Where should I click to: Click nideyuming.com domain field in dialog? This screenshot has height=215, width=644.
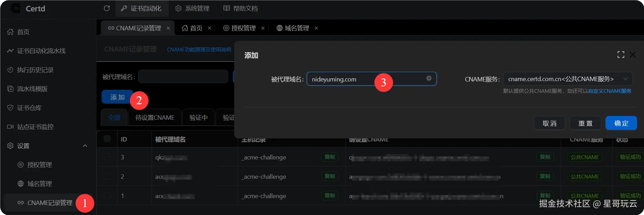(x=372, y=79)
